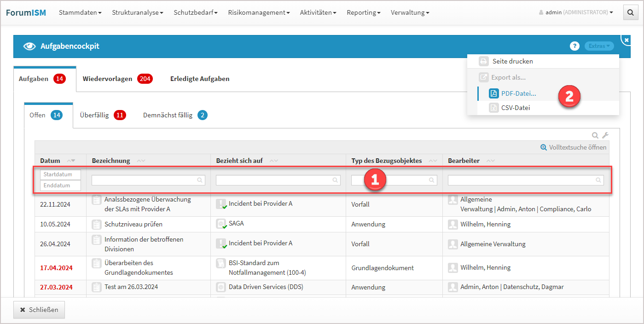Click task icon beside Schutzniveau prüfen
The image size is (644, 324).
click(97, 224)
